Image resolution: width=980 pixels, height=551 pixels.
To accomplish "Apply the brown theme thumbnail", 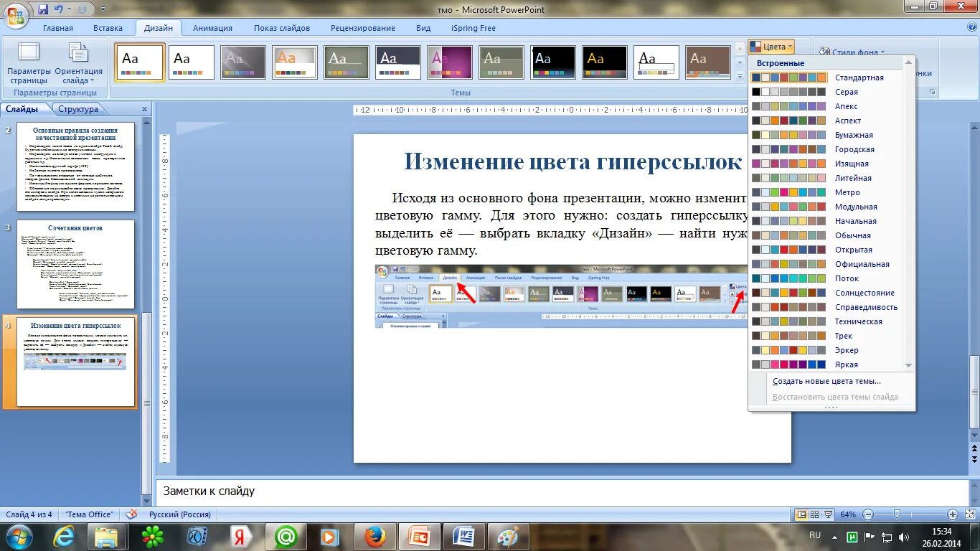I will 708,62.
